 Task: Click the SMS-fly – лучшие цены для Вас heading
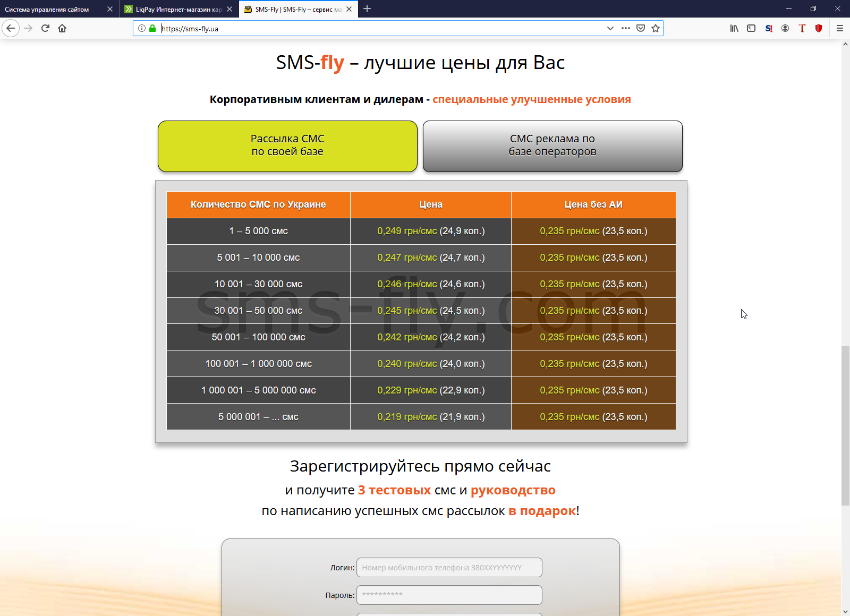(420, 63)
